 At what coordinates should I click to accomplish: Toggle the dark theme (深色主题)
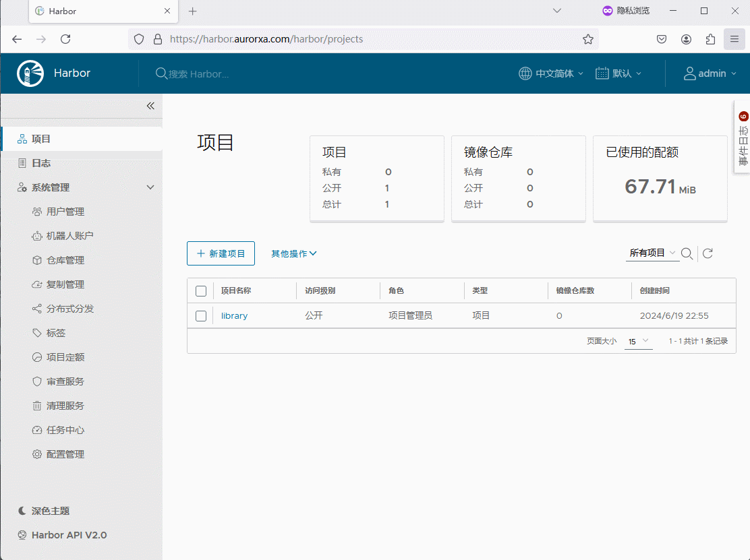[x=50, y=511]
